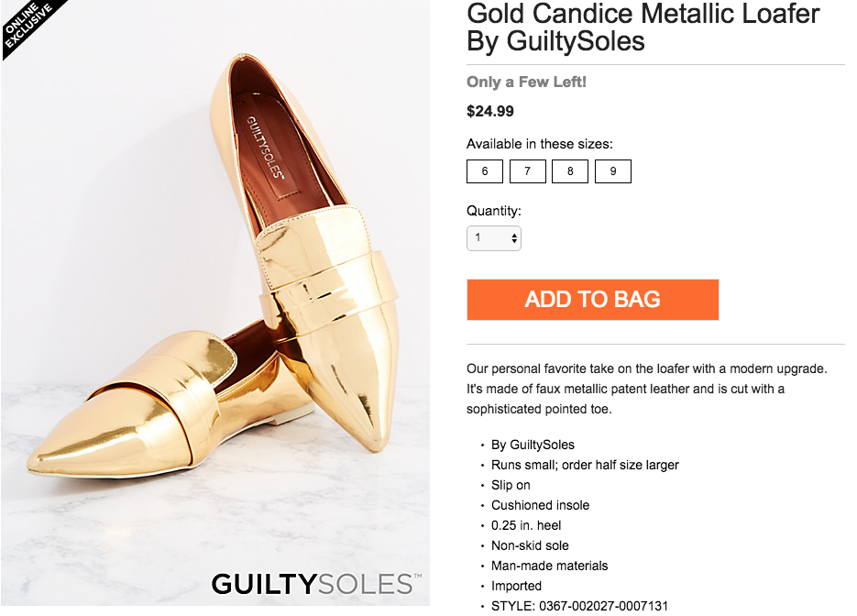Click the $24.99 price

[490, 112]
